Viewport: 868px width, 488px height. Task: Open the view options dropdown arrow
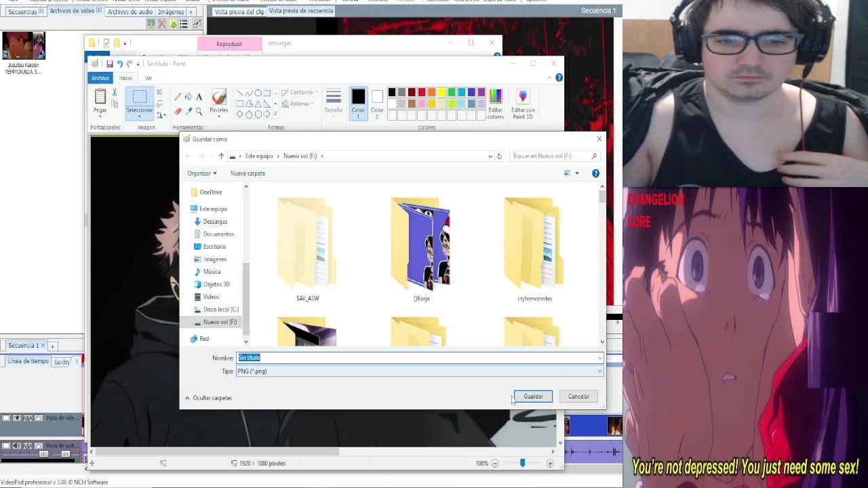(x=577, y=174)
